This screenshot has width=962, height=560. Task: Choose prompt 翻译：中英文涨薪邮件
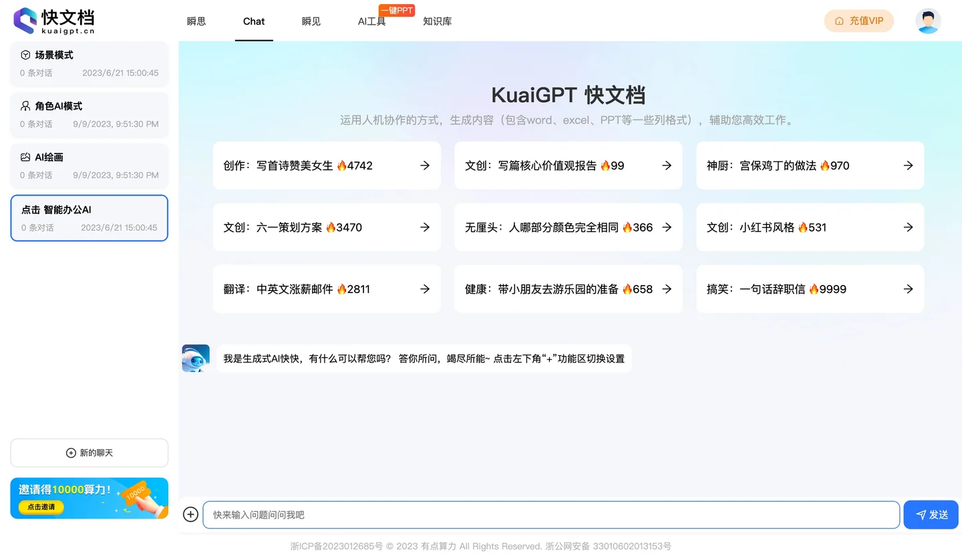click(x=327, y=289)
